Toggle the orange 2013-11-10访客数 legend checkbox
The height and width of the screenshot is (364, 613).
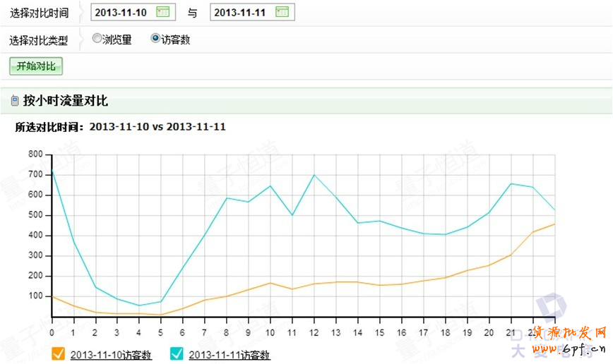tap(59, 353)
